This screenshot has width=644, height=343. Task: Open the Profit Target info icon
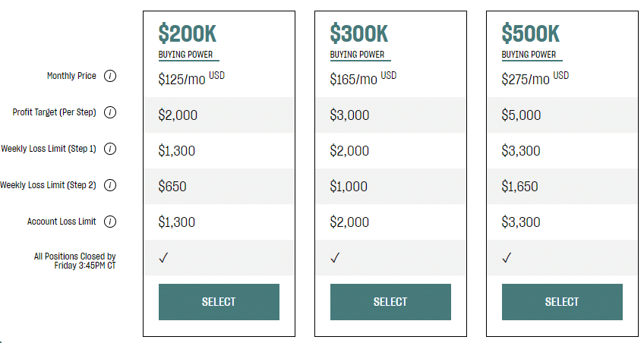point(109,112)
